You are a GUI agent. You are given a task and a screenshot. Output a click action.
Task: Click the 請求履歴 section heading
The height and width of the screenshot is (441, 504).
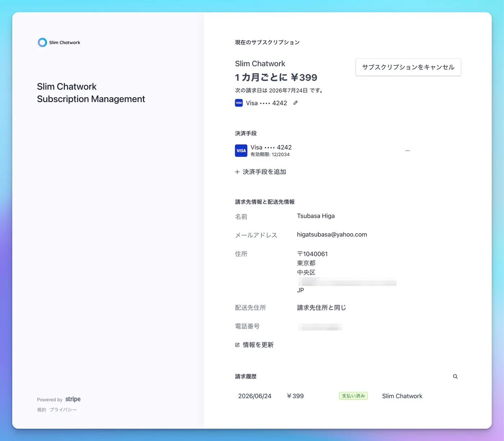(x=246, y=377)
